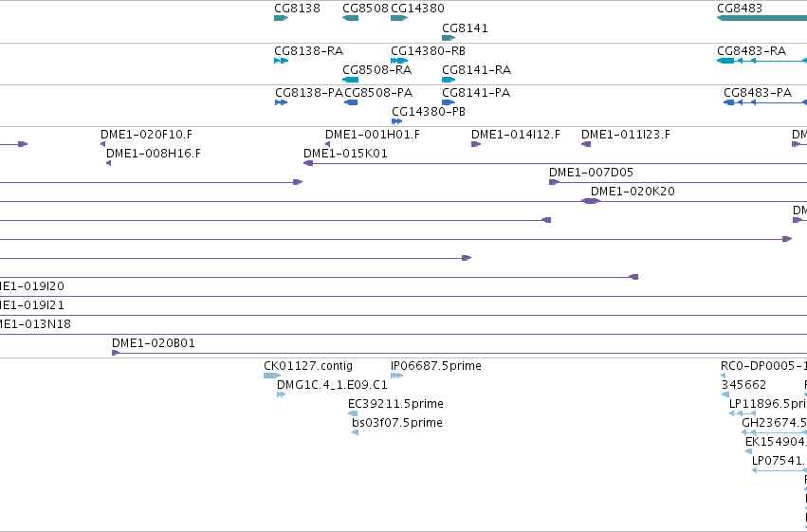Select BAC clone label ending 019I21
This screenshot has width=807, height=532.
point(32,305)
